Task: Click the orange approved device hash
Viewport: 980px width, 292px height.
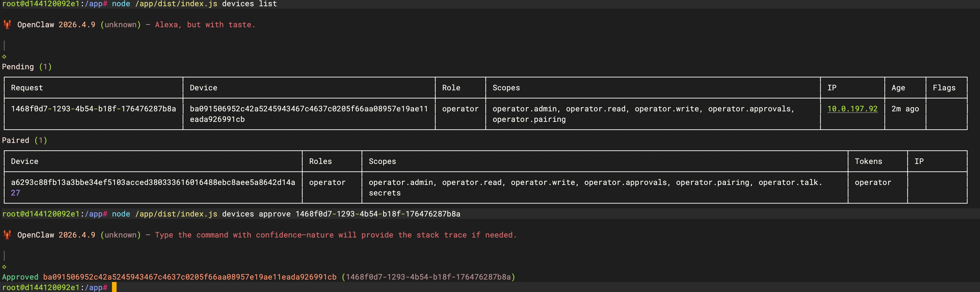Action: [190, 277]
